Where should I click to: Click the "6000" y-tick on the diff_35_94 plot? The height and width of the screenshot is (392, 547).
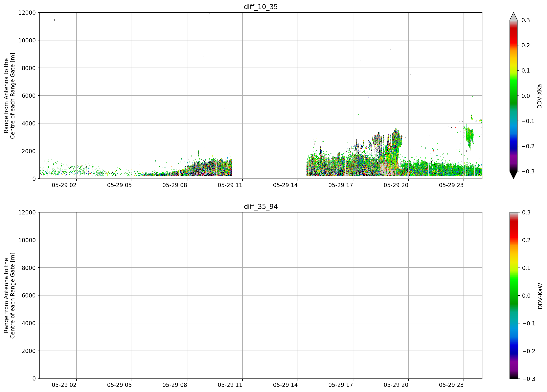(x=29, y=295)
